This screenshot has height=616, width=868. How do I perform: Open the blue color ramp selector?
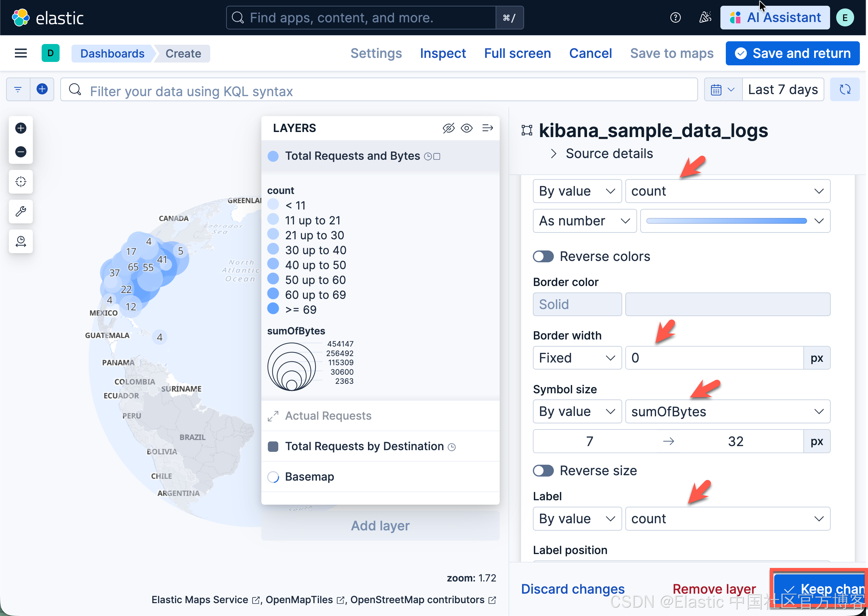point(735,221)
